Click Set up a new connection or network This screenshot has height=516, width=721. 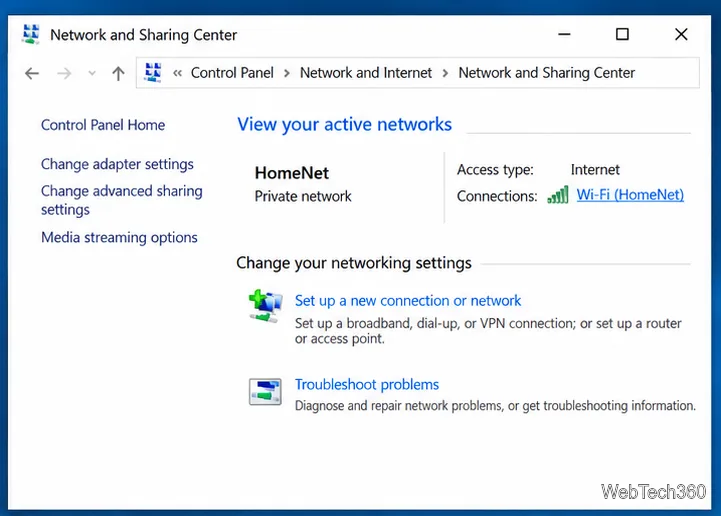[x=408, y=301]
